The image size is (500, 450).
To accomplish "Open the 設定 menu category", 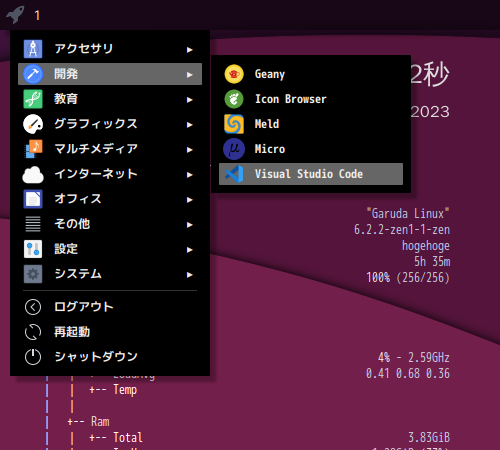I will [x=110, y=249].
